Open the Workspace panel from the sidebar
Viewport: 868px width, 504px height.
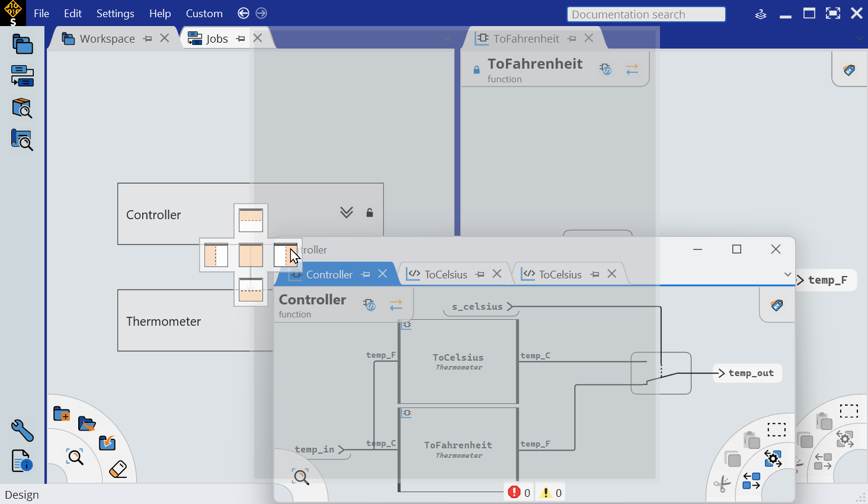[x=23, y=44]
